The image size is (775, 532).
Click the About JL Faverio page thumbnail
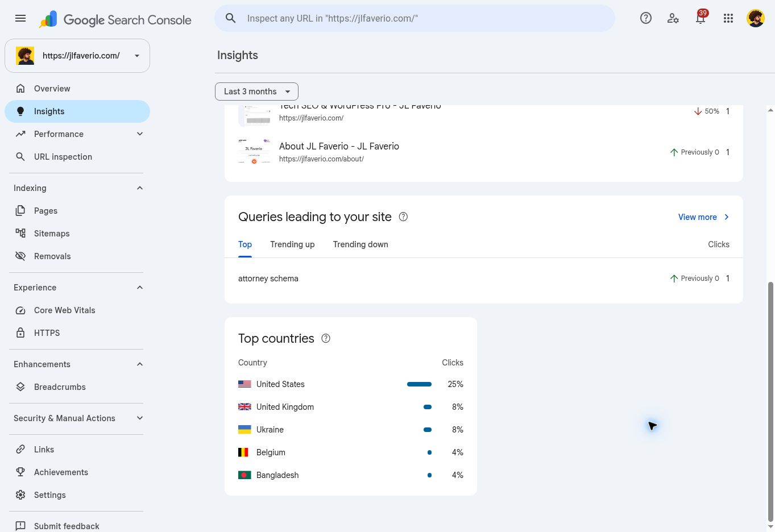pyautogui.click(x=254, y=152)
